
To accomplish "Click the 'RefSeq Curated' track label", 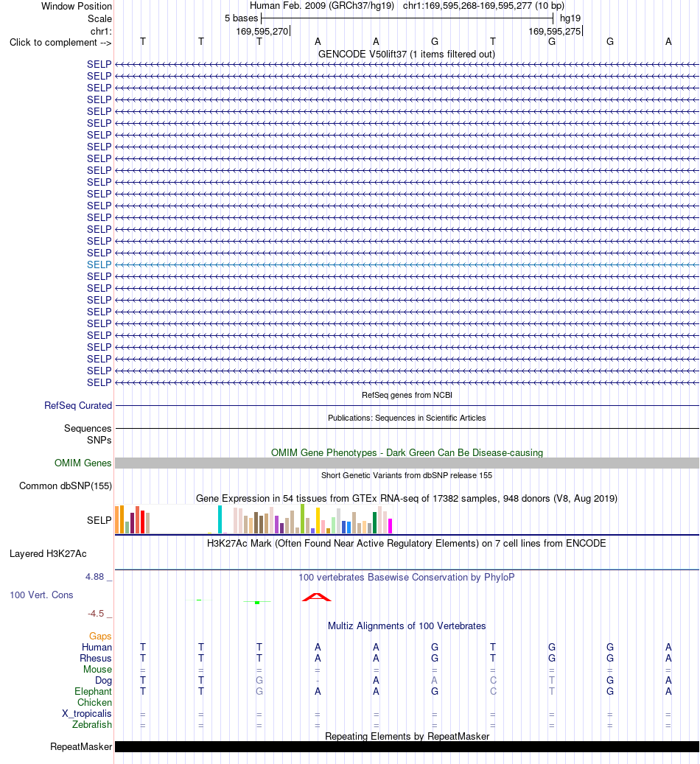I will pyautogui.click(x=78, y=405).
